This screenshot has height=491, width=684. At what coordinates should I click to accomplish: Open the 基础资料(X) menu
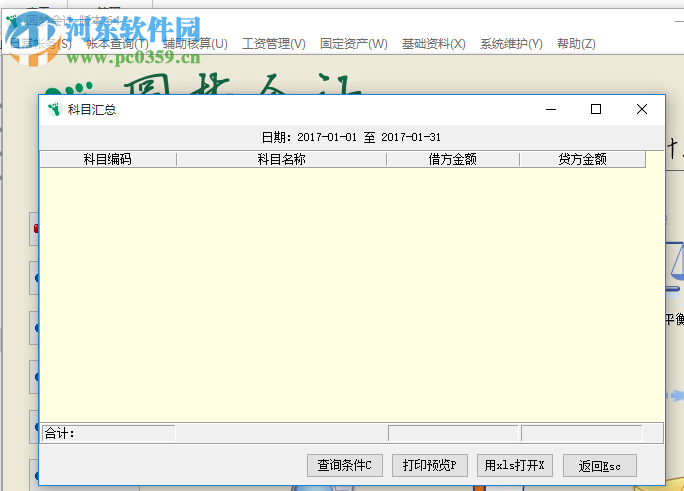click(434, 44)
